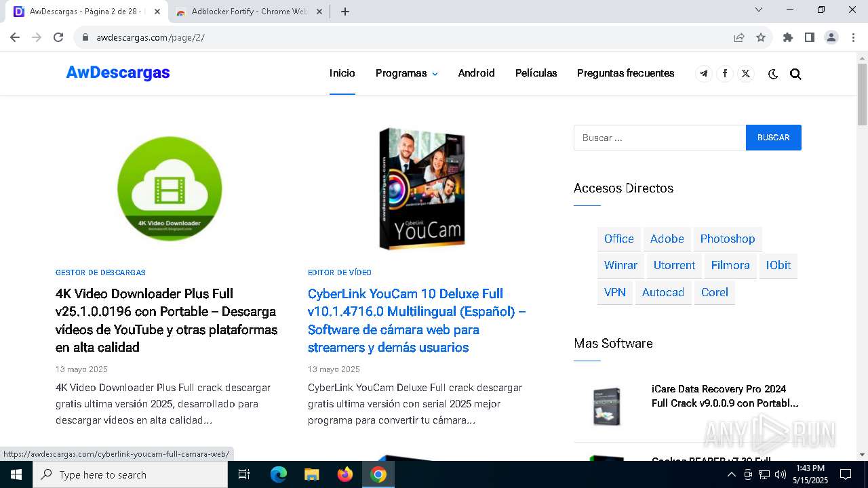Open Autocad shortcut tag
The width and height of the screenshot is (868, 488).
tap(663, 292)
